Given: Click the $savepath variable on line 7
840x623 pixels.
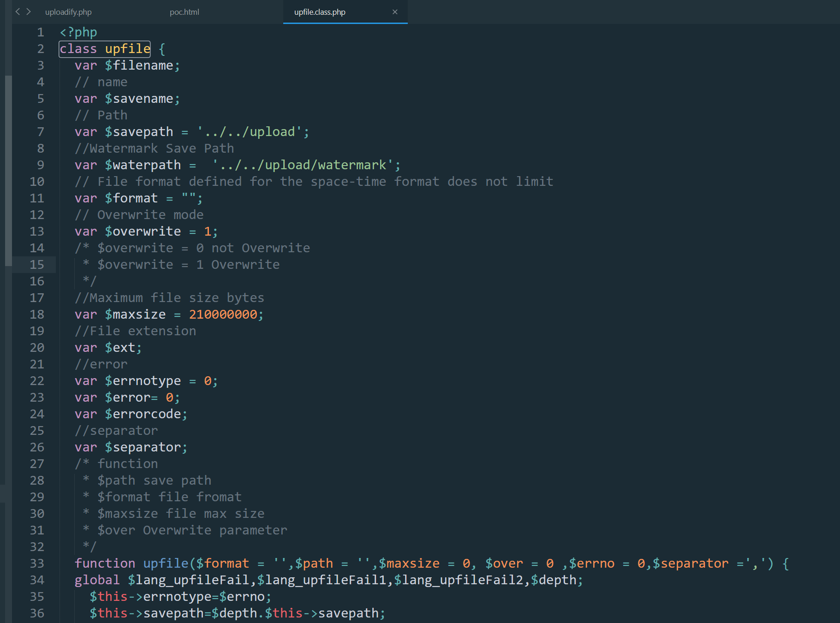Looking at the screenshot, I should tap(139, 132).
